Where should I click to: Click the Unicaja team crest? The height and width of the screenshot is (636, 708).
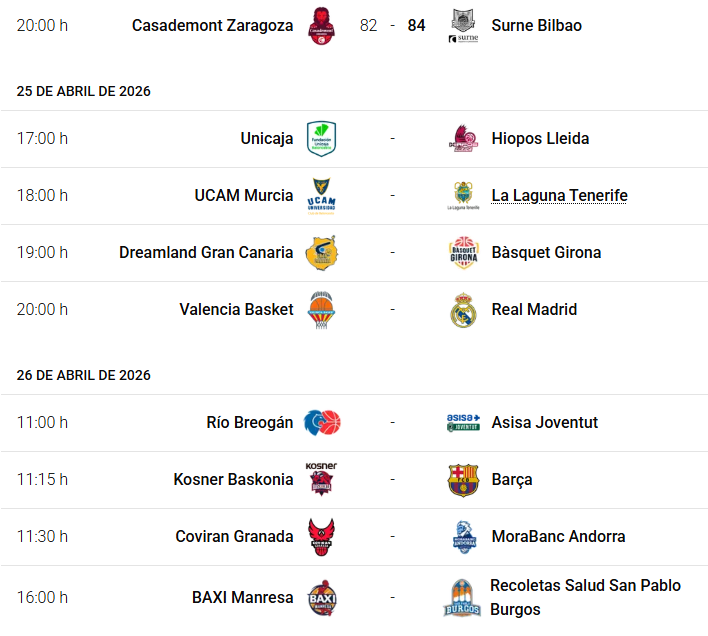(322, 139)
